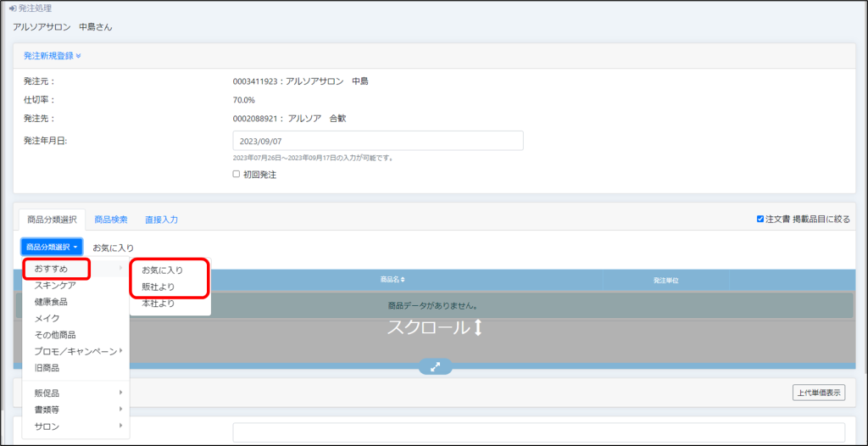Select 健康食品 menu item
Screen dimensions: 868x446
click(x=51, y=302)
